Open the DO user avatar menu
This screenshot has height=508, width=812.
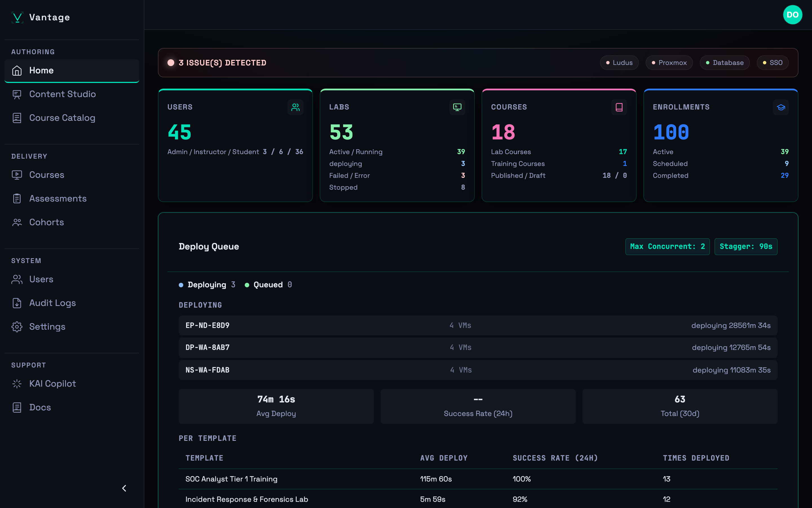(793, 15)
